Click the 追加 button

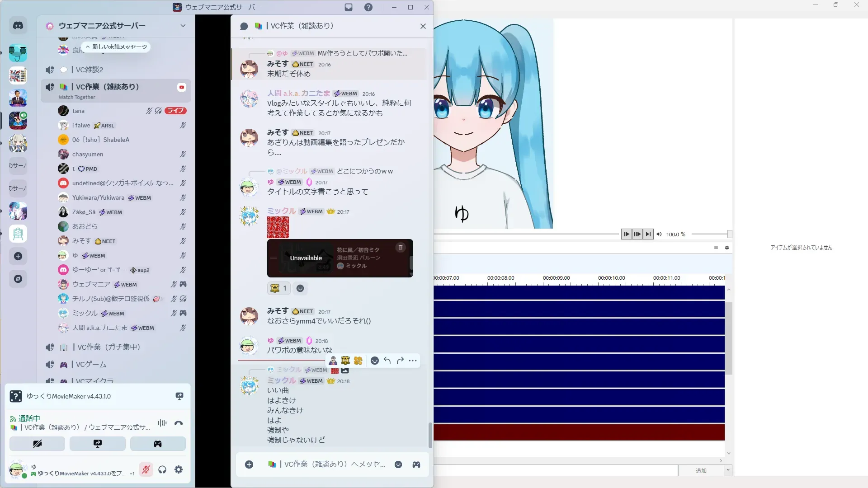(701, 470)
